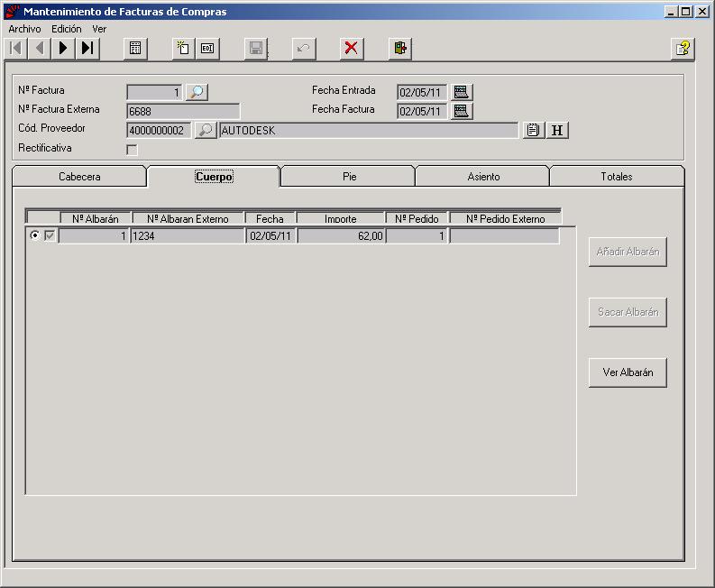Image resolution: width=715 pixels, height=588 pixels.
Task: Click the Nº Albaran Externo column header
Action: (x=188, y=218)
